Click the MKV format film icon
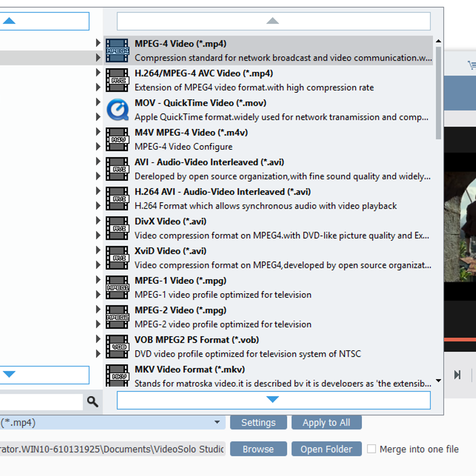476x476 pixels. [x=118, y=375]
